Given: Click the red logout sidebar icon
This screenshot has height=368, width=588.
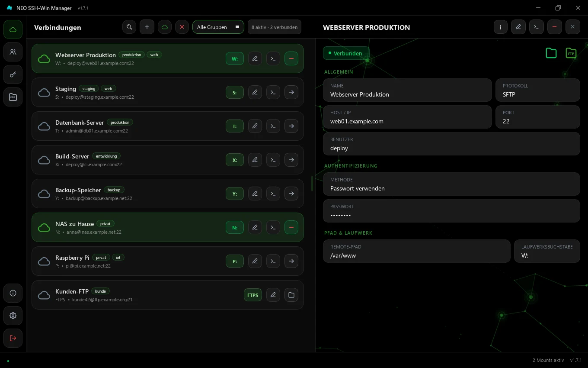Looking at the screenshot, I should 13,338.
